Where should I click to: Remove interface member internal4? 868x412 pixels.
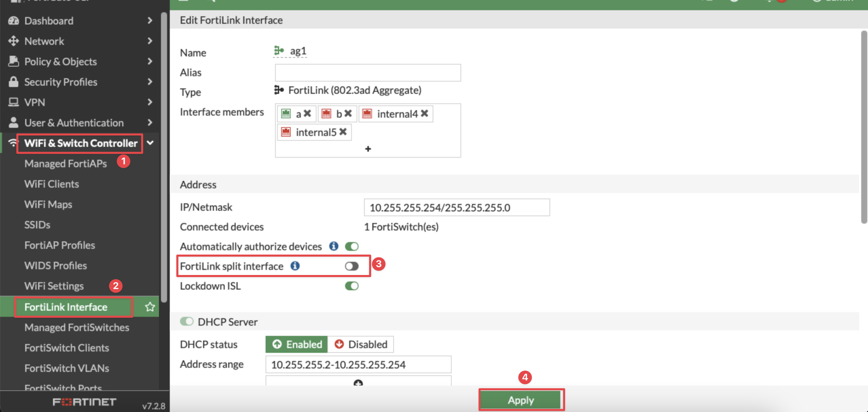pyautogui.click(x=424, y=114)
